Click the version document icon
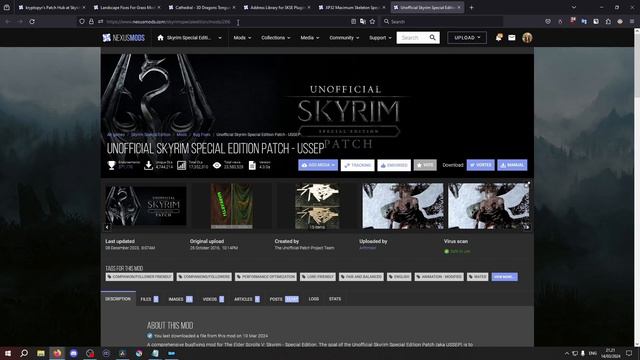 (x=252, y=165)
